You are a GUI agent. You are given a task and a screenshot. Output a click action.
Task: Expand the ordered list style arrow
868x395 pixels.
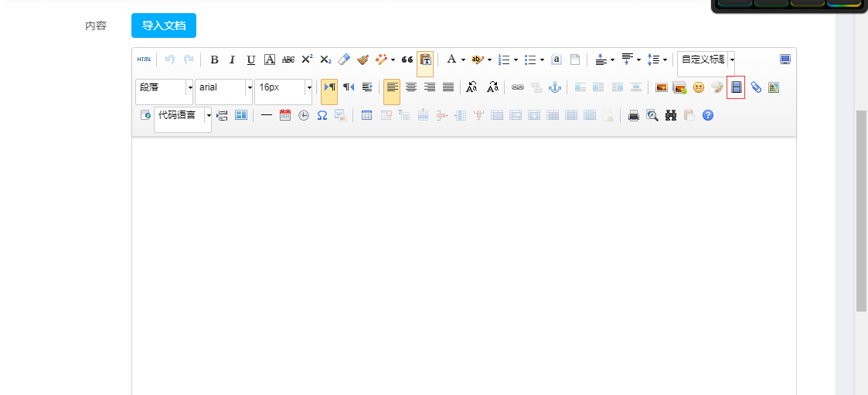coord(516,60)
